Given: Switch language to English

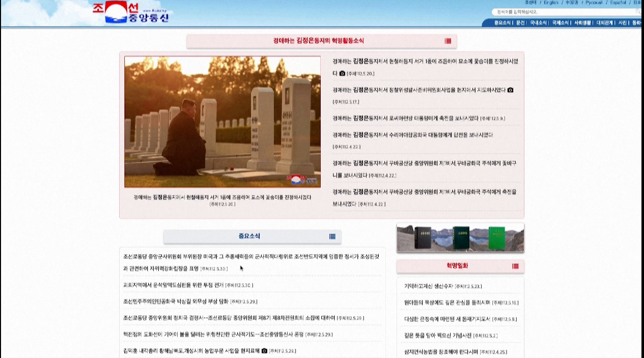Looking at the screenshot, I should point(551,3).
